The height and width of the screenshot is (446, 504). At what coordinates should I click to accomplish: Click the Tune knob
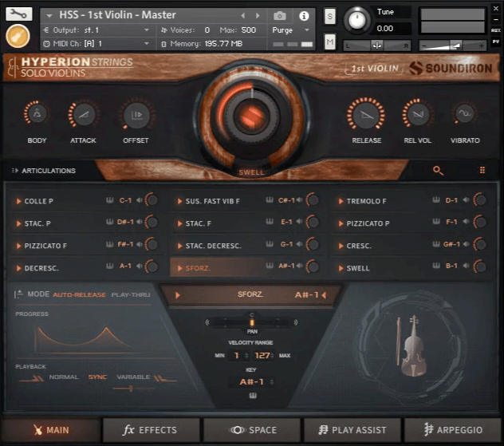click(x=356, y=20)
